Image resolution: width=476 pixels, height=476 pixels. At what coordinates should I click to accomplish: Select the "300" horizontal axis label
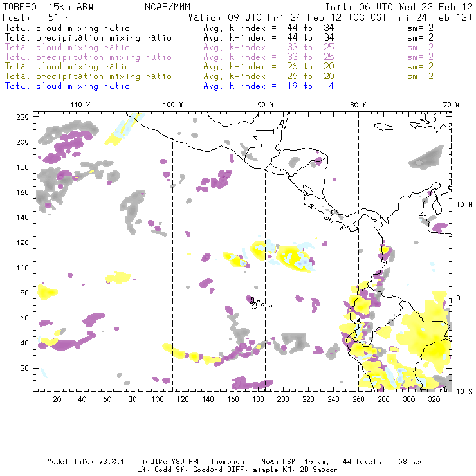coord(408,399)
